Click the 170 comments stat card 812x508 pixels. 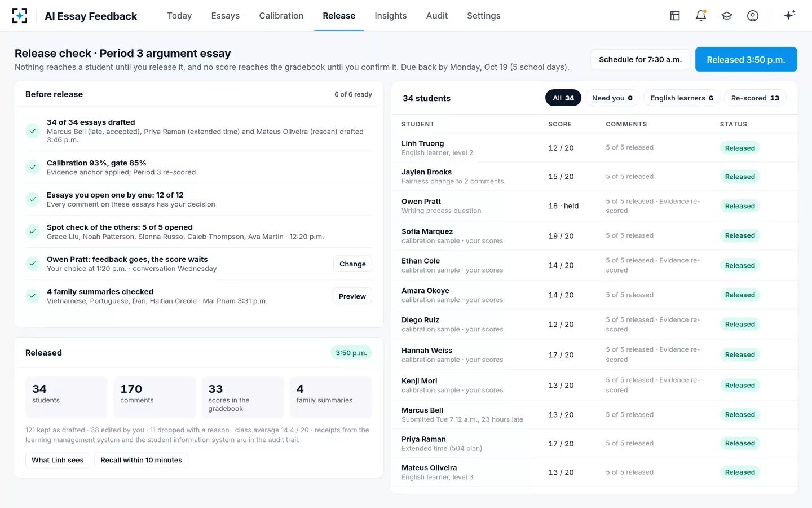point(155,397)
